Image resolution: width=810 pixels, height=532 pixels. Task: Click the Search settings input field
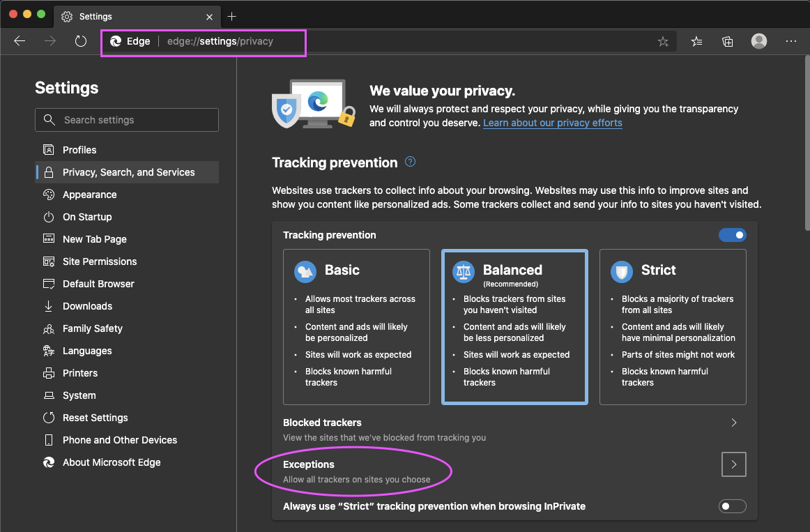(127, 120)
